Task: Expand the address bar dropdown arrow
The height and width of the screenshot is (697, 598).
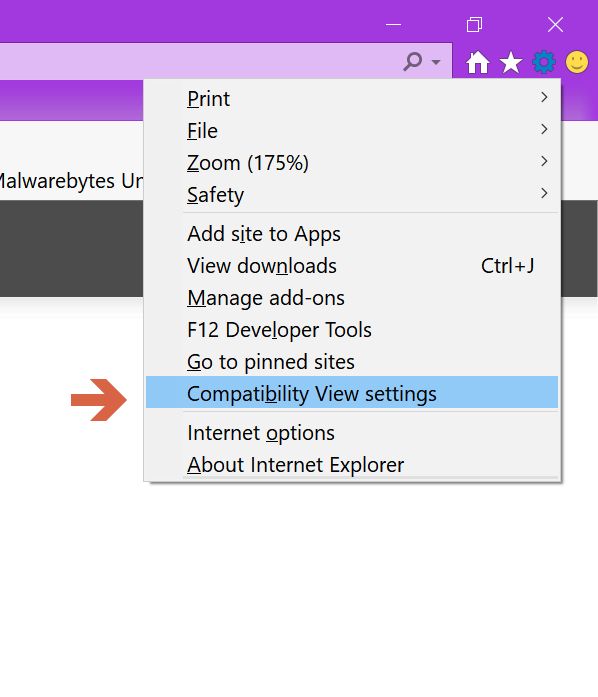Action: tap(436, 62)
